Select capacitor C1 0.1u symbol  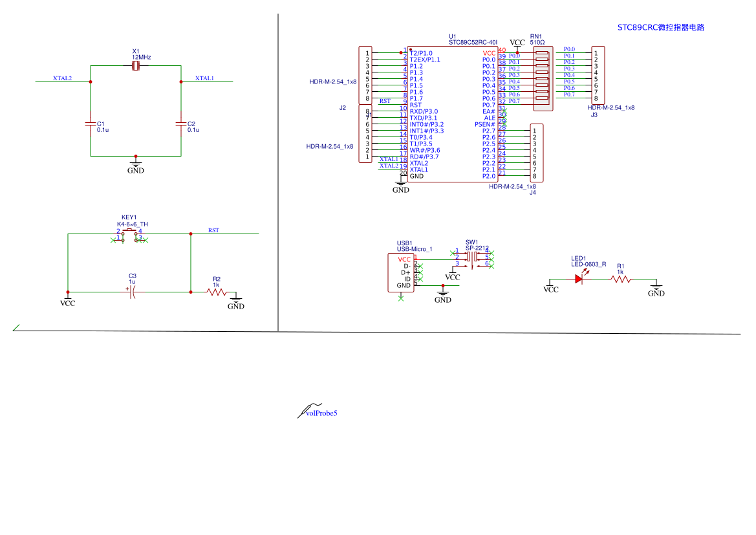click(90, 124)
